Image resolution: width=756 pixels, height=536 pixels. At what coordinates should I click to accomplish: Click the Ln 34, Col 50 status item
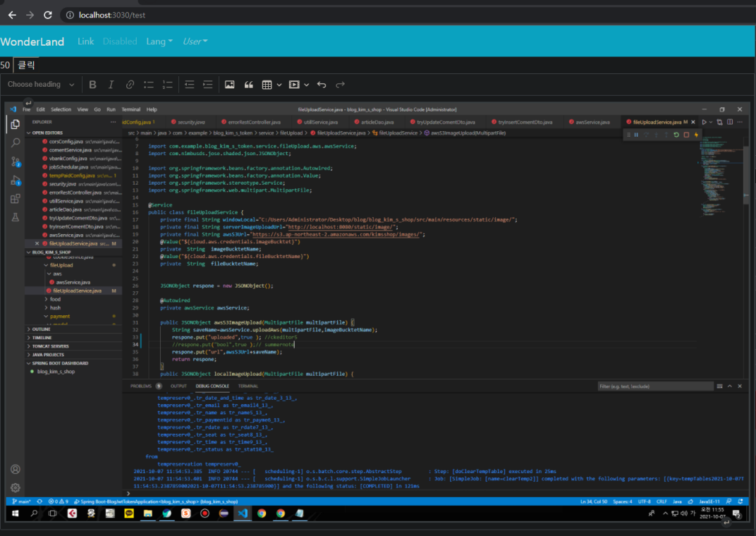[x=594, y=501]
